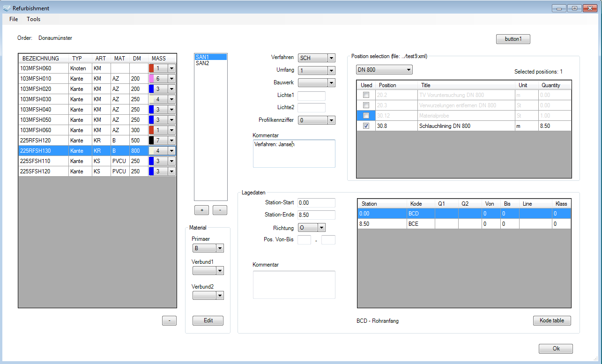Select row 103MFSH040
The width and height of the screenshot is (602, 364).
tap(97, 110)
